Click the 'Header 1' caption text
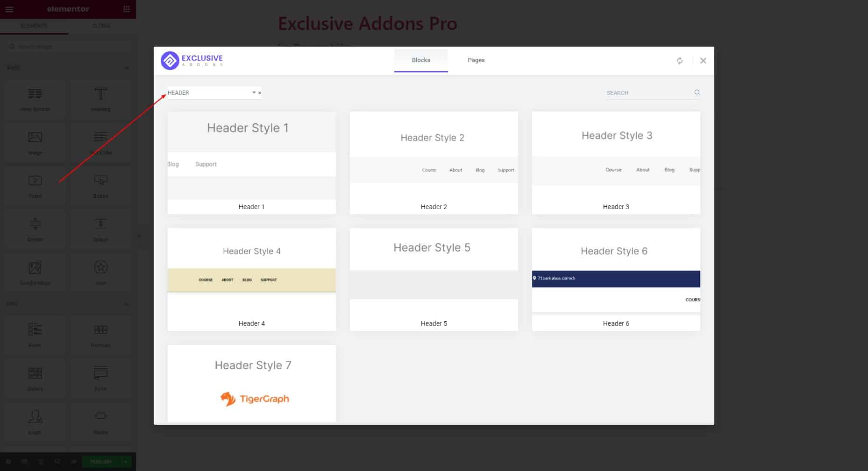This screenshot has width=868, height=471. point(251,207)
